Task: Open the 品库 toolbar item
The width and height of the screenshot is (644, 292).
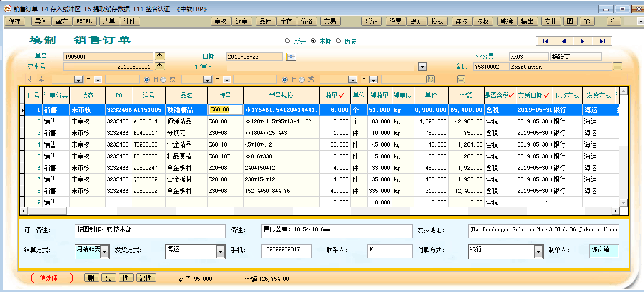Action: (265, 21)
